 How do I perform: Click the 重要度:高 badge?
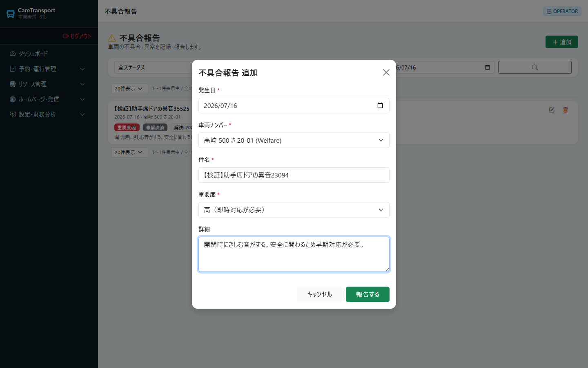[127, 128]
